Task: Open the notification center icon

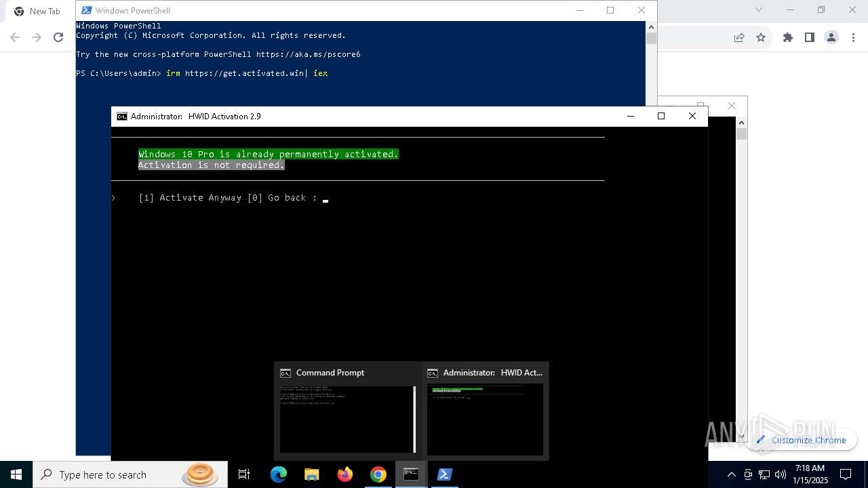Action: click(x=846, y=474)
